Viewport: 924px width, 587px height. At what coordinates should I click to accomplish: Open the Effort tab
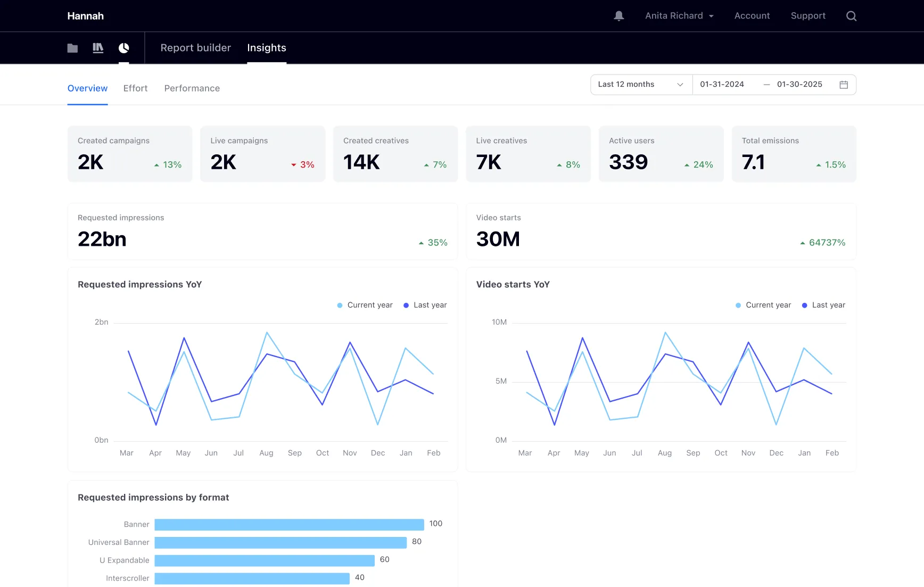pos(135,88)
